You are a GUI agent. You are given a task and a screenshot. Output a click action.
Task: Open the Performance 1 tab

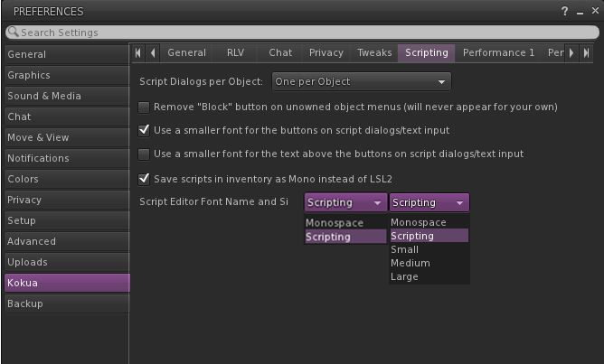pos(498,53)
